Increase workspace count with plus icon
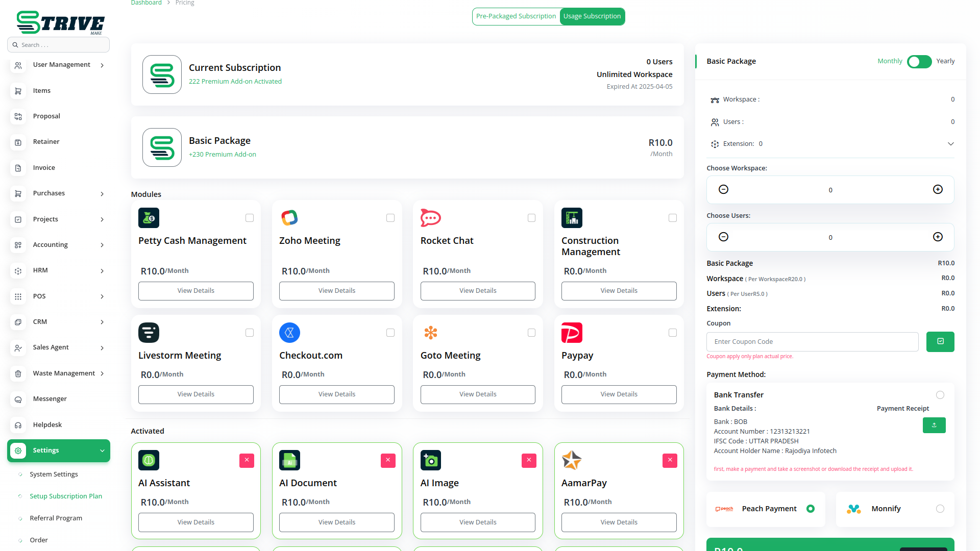This screenshot has width=980, height=551. pyautogui.click(x=937, y=189)
